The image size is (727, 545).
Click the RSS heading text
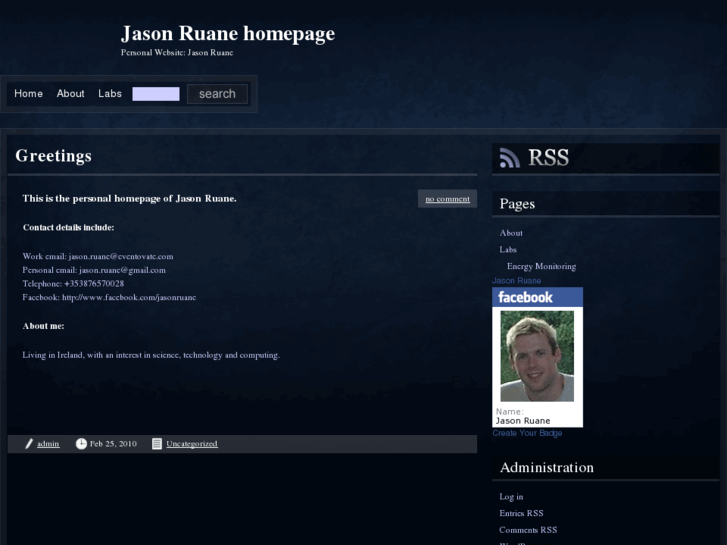[548, 158]
